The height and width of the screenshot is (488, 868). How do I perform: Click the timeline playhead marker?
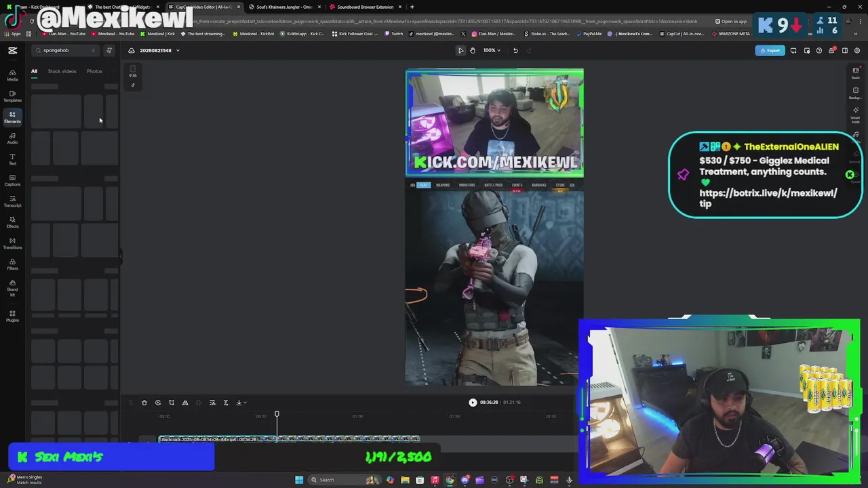click(277, 414)
